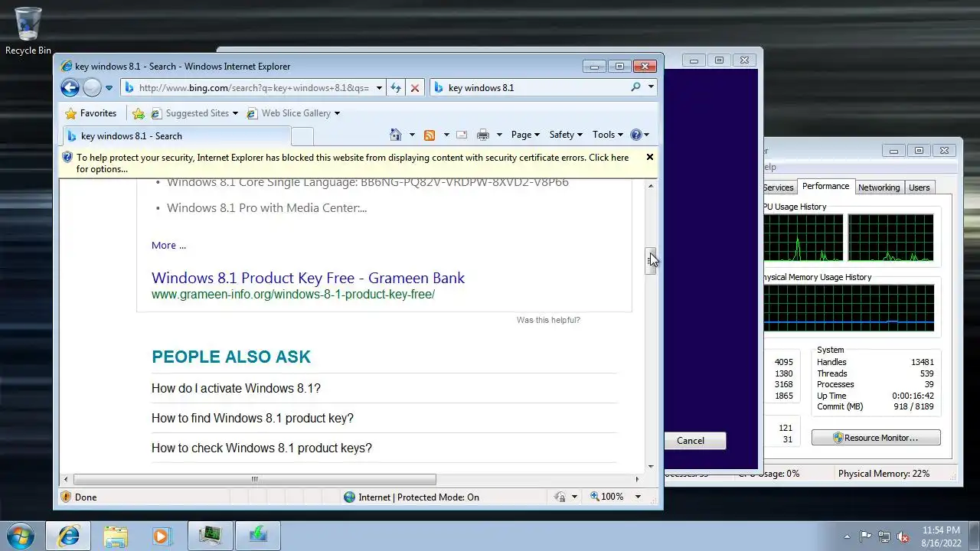Open Windows Explorer from the taskbar
980x551 pixels.
point(116,536)
